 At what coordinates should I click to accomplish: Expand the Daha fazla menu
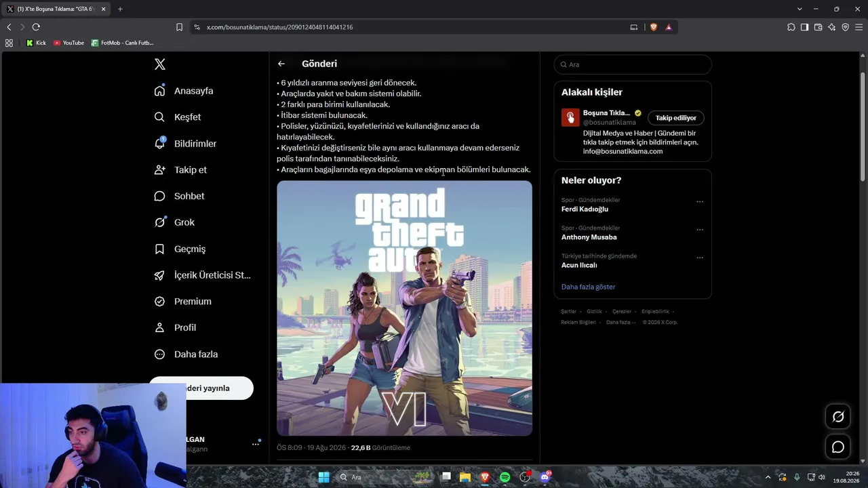coord(186,354)
